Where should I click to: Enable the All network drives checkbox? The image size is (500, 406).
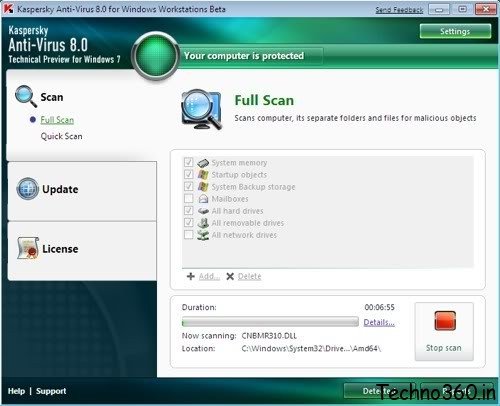[x=188, y=234]
